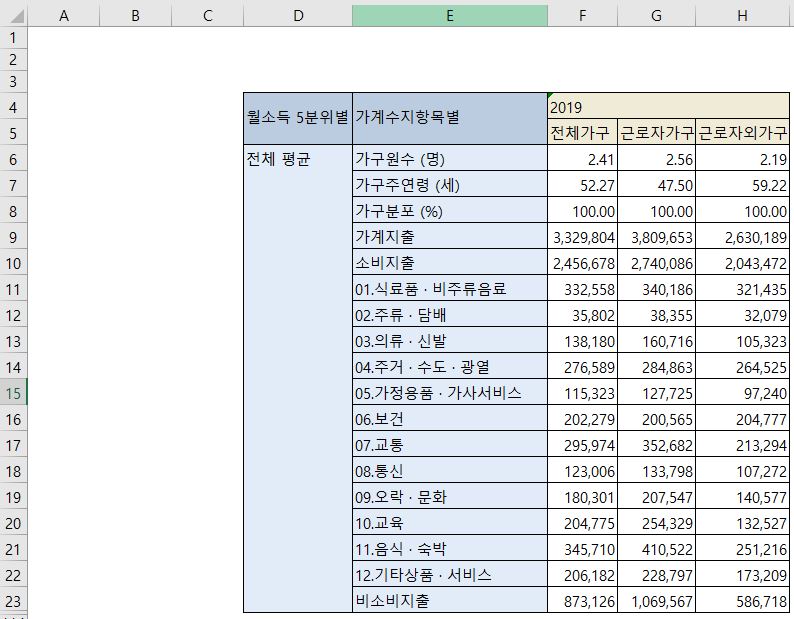
Task: Click the '가구원수 (명)' cell
Action: [450, 159]
